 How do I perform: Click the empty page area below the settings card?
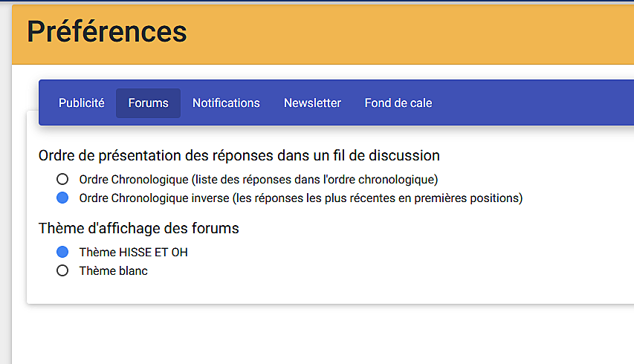(x=320, y=334)
